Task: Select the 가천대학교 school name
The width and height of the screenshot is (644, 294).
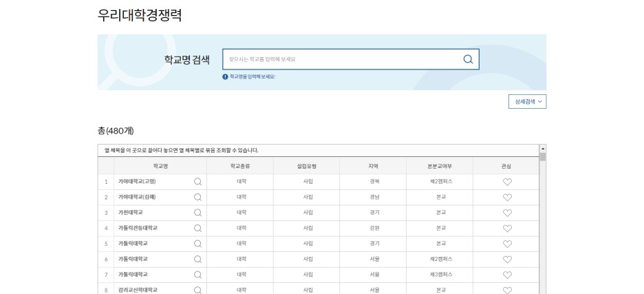Action: 131,213
